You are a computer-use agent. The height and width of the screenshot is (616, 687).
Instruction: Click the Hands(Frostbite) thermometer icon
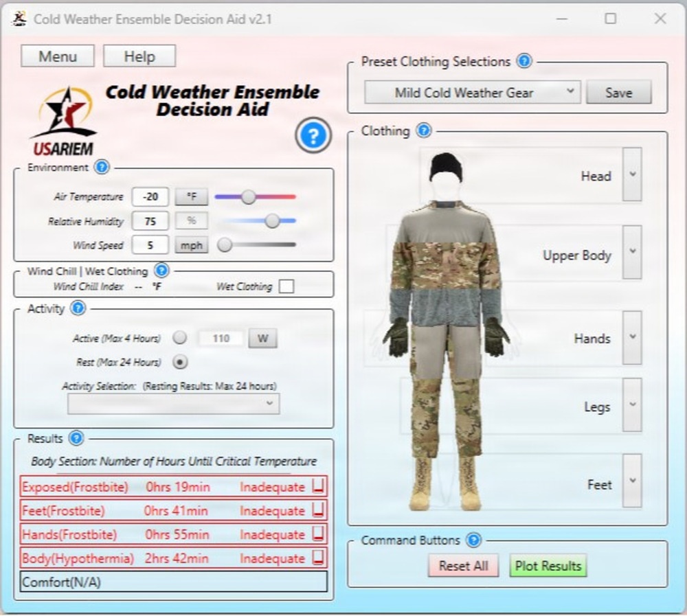pyautogui.click(x=318, y=534)
